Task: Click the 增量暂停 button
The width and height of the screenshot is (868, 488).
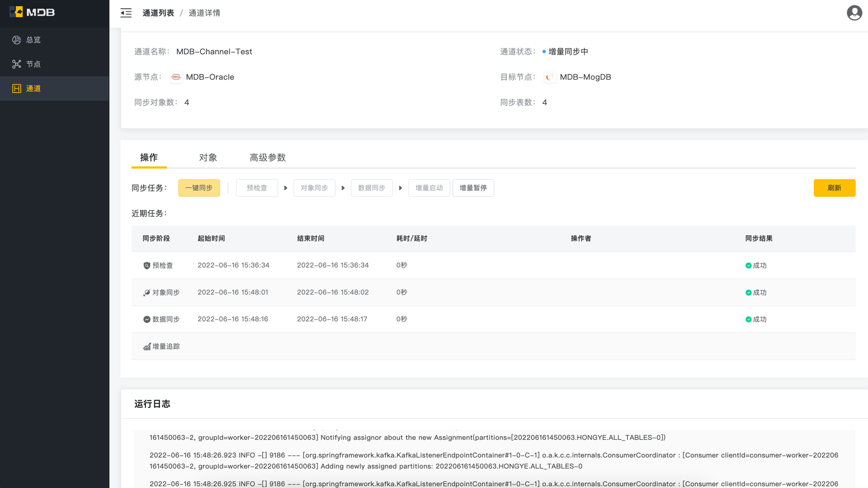Action: coord(473,188)
